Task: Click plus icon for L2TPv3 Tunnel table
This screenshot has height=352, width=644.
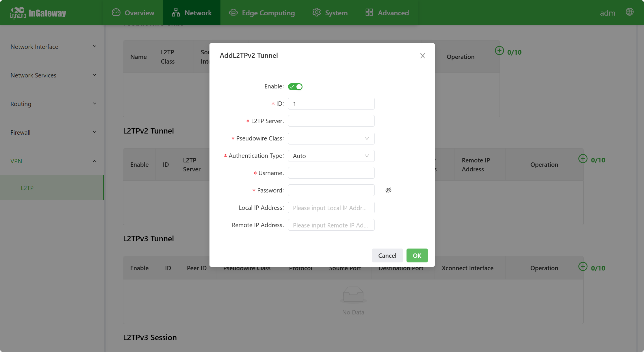Action: pos(583,266)
